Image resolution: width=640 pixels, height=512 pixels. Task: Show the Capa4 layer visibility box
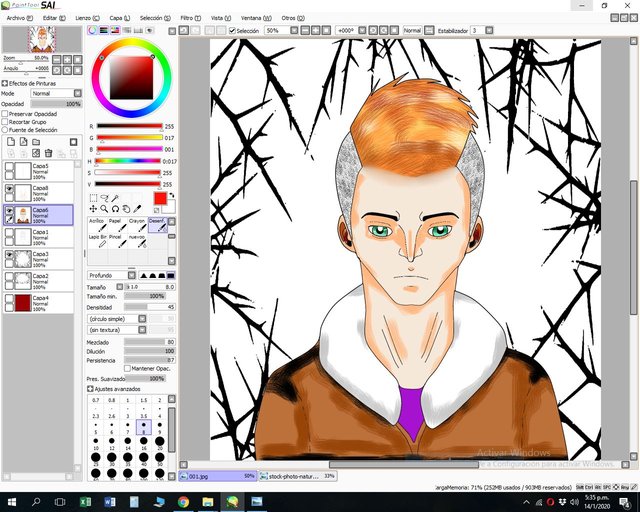click(x=9, y=299)
